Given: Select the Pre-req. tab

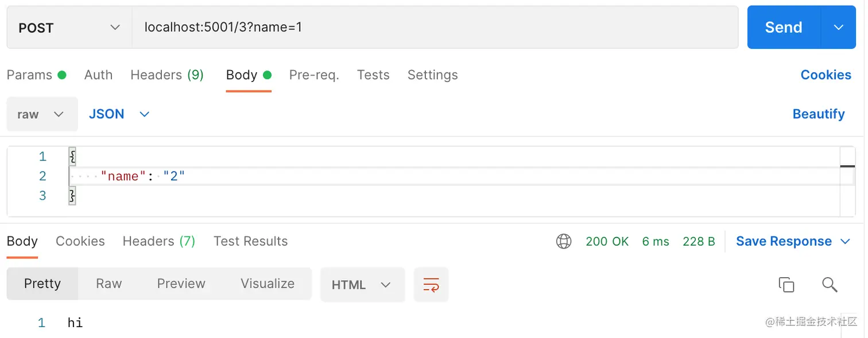Looking at the screenshot, I should [314, 75].
